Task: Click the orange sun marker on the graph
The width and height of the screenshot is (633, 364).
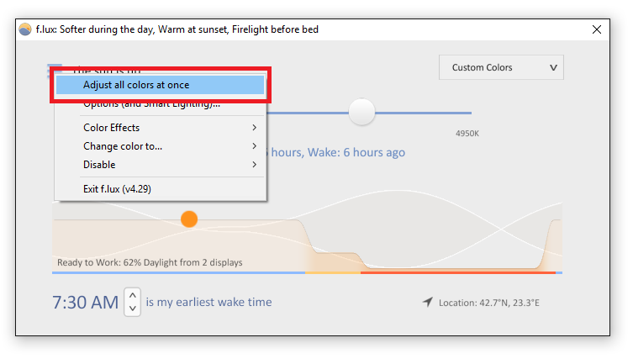Action: (189, 219)
